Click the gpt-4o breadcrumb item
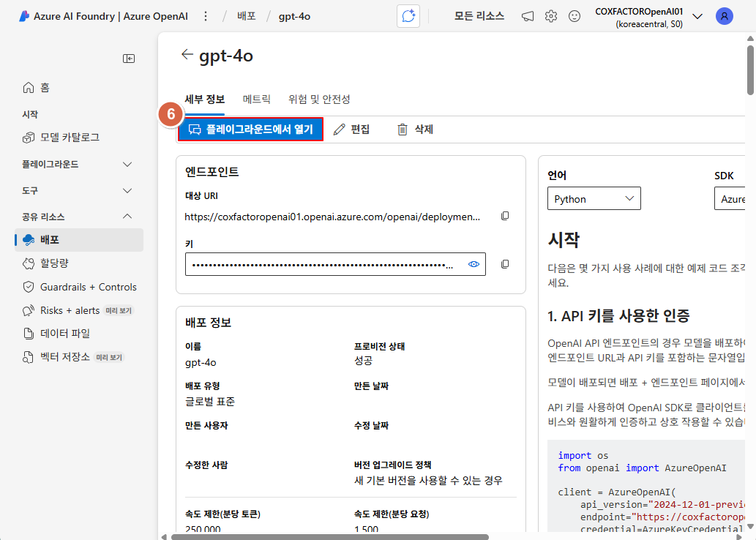This screenshot has width=756, height=540. click(295, 16)
